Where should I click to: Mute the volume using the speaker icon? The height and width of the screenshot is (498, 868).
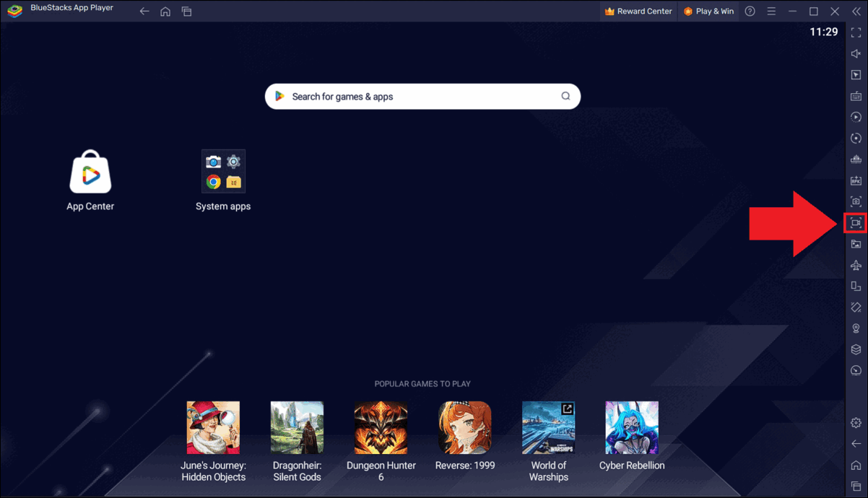pos(856,53)
